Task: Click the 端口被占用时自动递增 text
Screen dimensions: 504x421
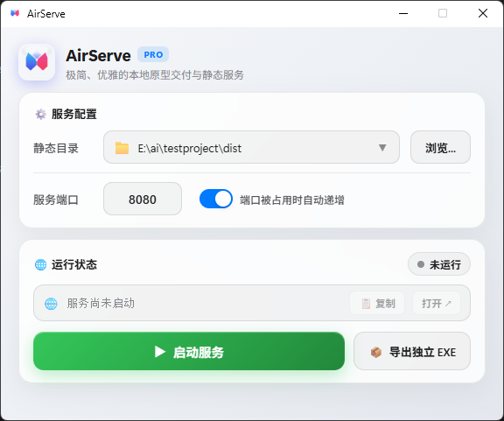Action: coord(292,200)
